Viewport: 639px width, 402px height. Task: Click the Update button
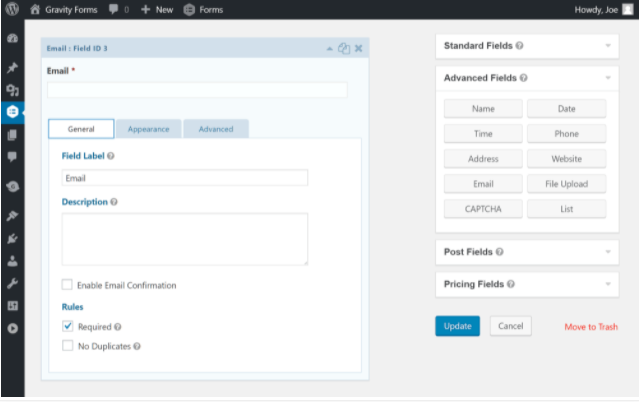click(457, 326)
